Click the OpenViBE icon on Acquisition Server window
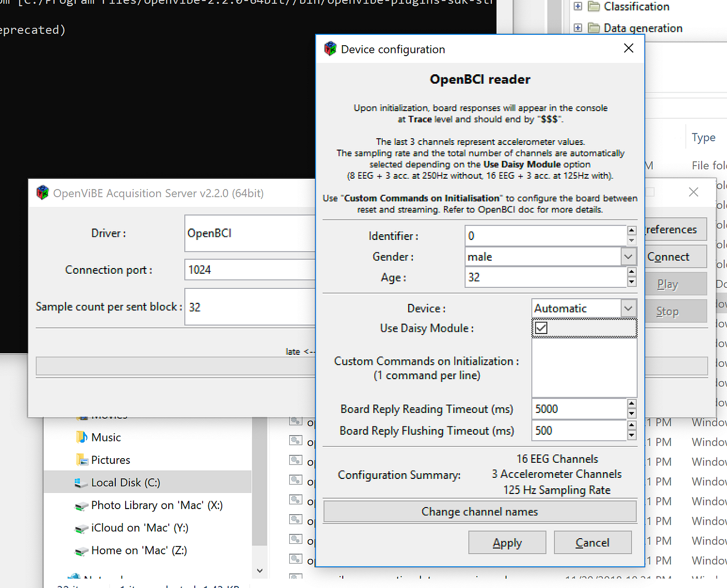This screenshot has height=588, width=727. tap(42, 192)
